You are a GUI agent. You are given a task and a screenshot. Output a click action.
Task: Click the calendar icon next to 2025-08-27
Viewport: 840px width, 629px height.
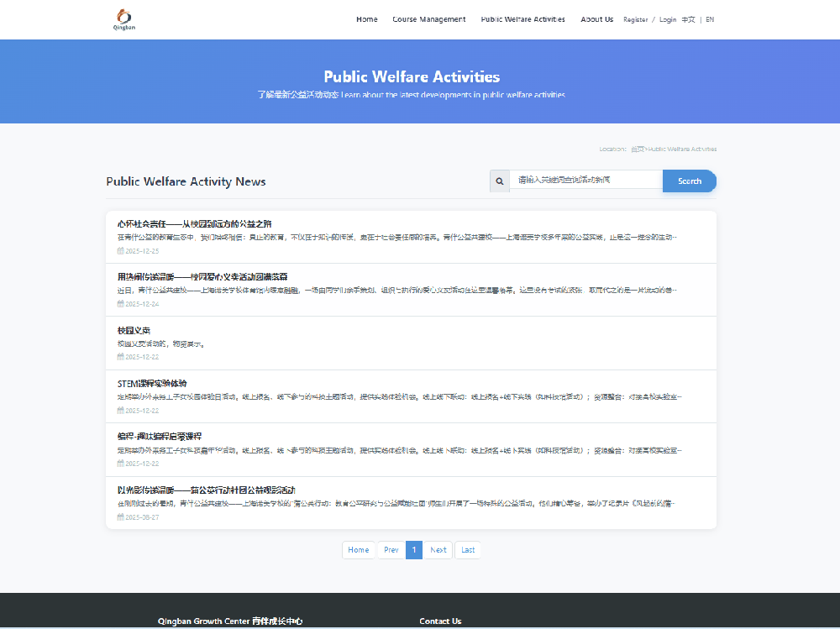click(120, 517)
